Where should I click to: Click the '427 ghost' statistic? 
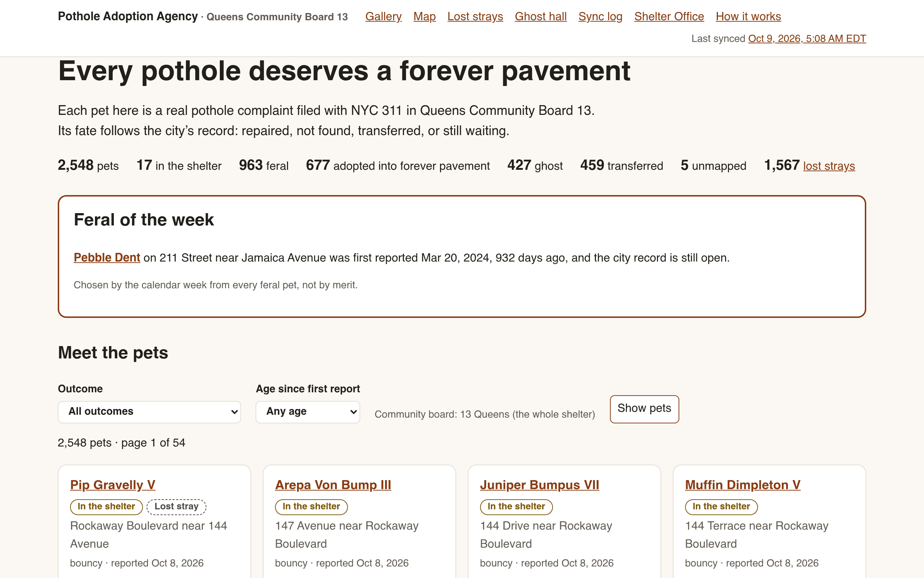tap(535, 165)
